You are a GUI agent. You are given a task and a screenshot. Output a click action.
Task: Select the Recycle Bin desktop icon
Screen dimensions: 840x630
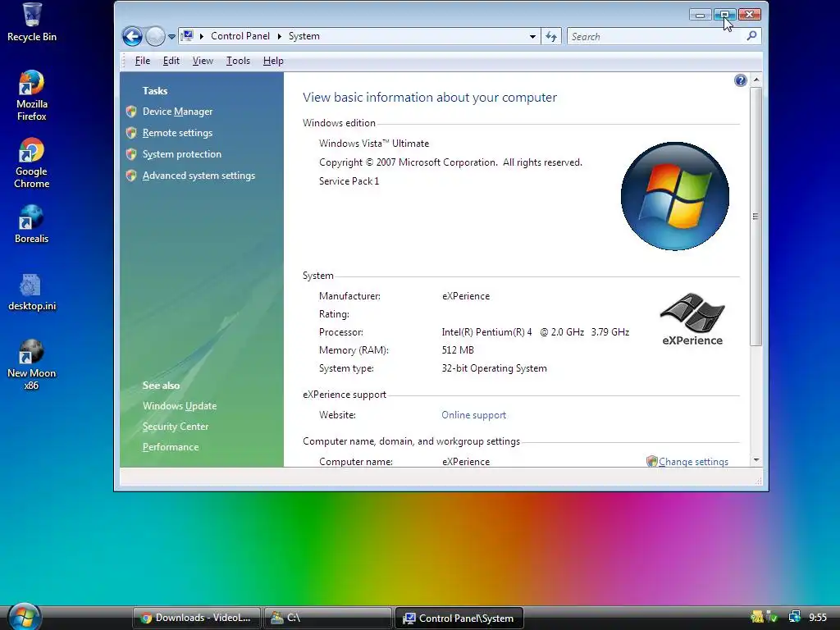[32, 22]
